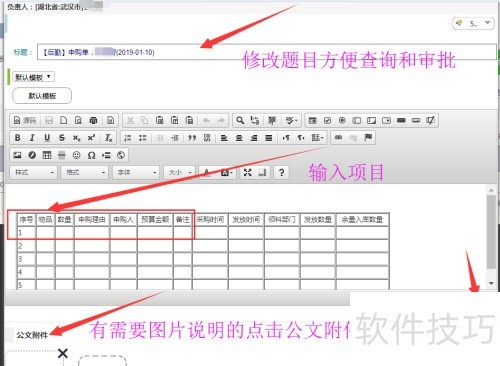500x366 pixels.
Task: Insert IFrame globe icon
Action: 121,155
